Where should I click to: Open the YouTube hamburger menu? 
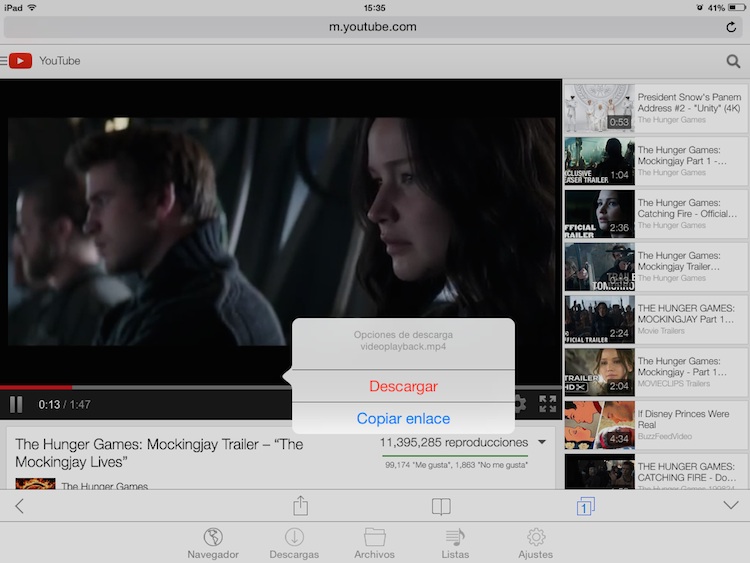click(4, 61)
